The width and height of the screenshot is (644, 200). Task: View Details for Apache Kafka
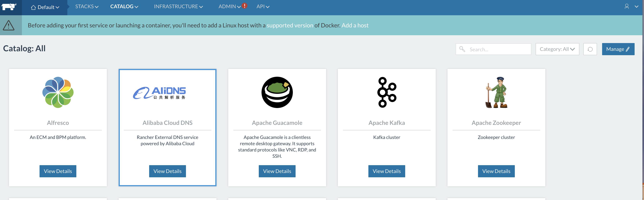tap(387, 171)
